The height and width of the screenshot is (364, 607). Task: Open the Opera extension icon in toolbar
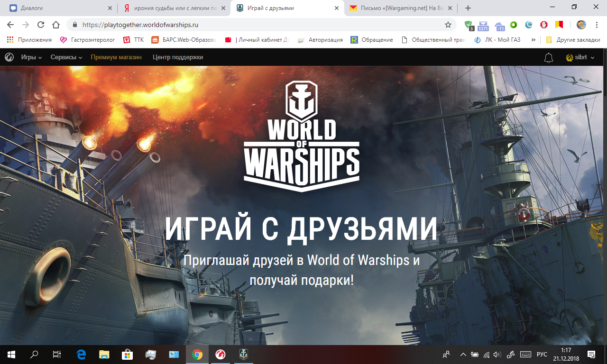tap(544, 25)
